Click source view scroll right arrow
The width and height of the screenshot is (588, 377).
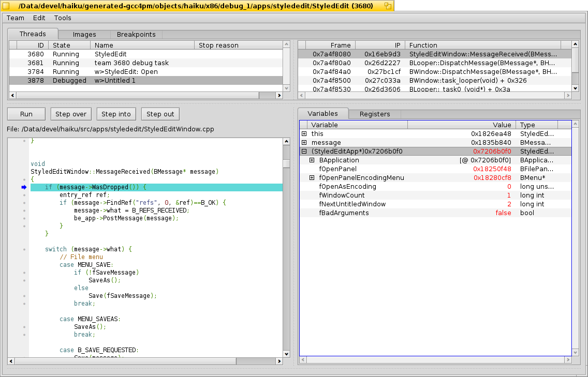[x=279, y=361]
